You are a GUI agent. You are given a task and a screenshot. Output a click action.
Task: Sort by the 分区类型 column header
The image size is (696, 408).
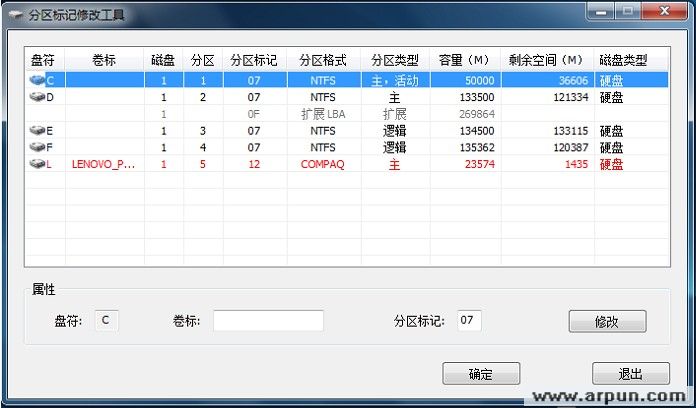[395, 60]
